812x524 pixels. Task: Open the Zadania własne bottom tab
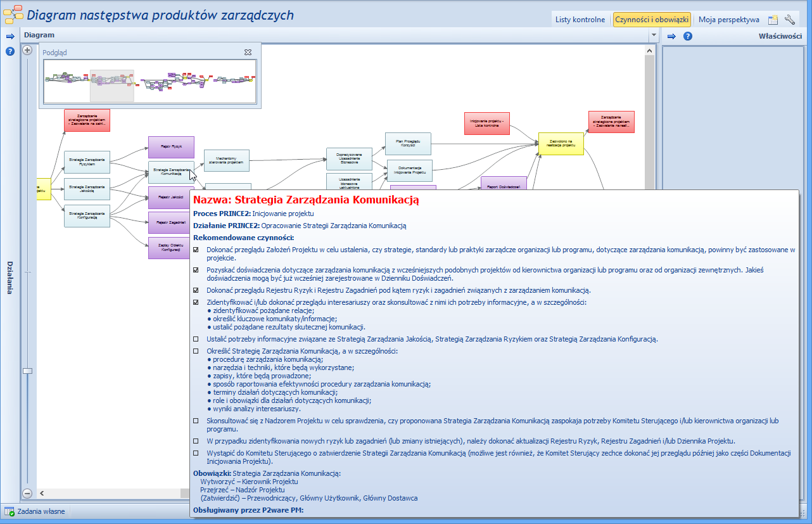point(41,511)
